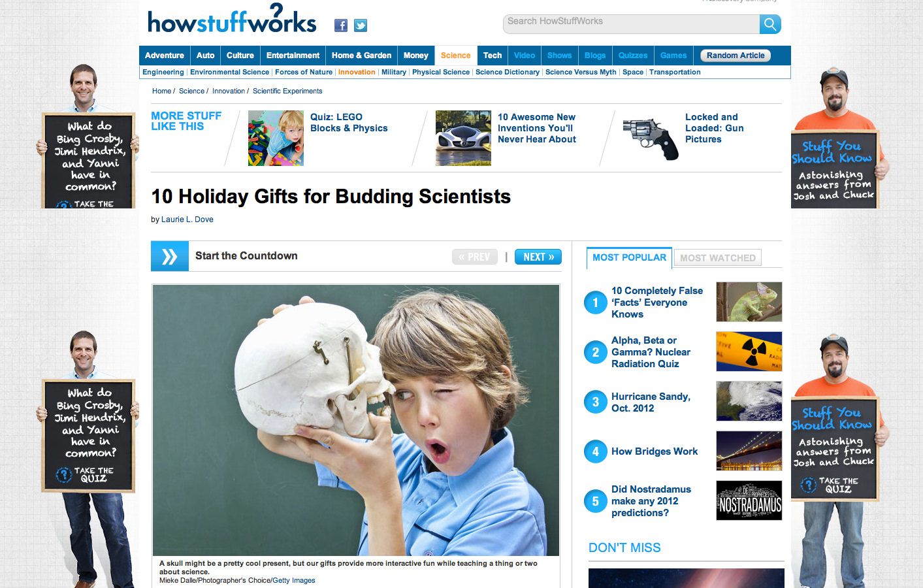Go to next countdown slide
This screenshot has width=923, height=588.
coord(538,257)
